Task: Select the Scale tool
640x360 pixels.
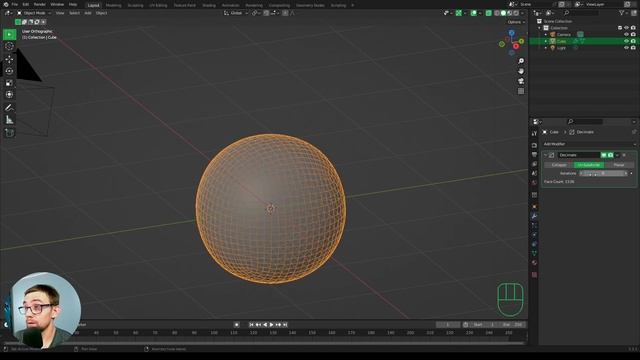Action: tap(9, 83)
